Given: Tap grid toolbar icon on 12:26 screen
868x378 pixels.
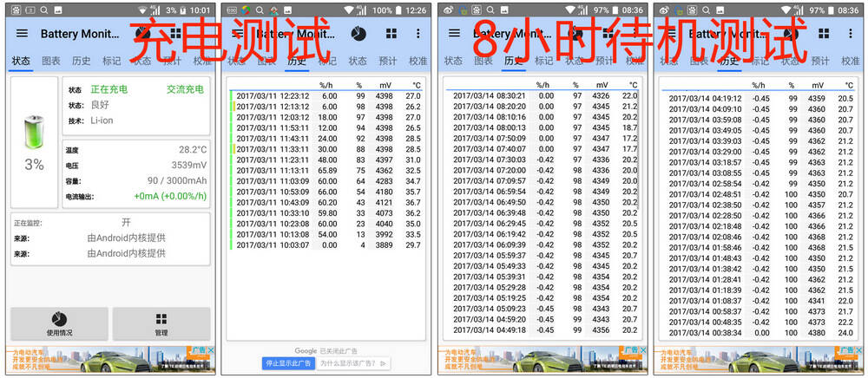Looking at the screenshot, I should [392, 34].
